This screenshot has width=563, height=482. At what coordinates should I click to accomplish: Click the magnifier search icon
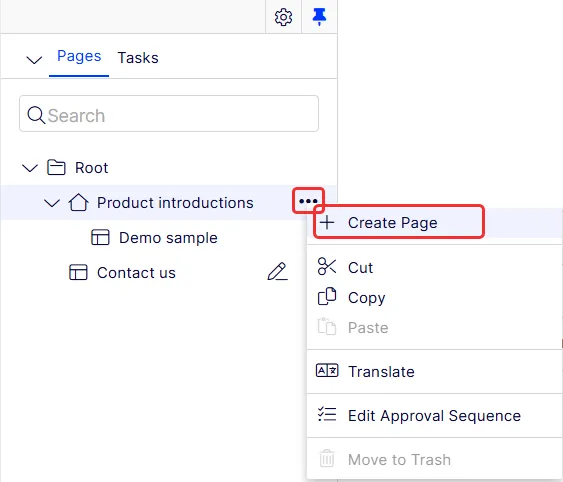[36, 115]
